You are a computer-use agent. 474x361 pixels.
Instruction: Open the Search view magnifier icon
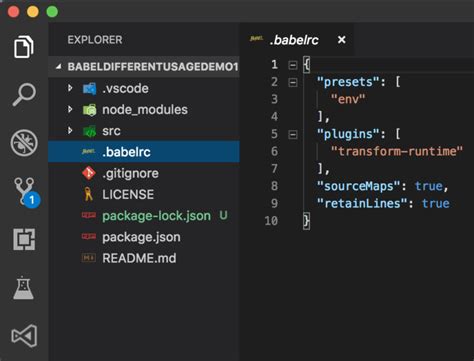tap(24, 95)
